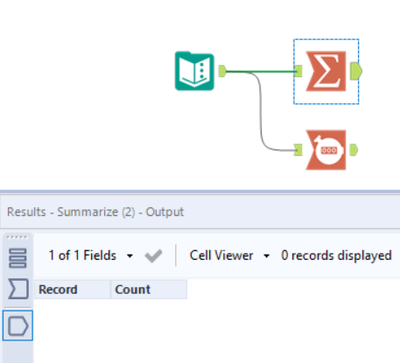
Task: Click the Summarize tool output anchor
Action: coord(356,71)
